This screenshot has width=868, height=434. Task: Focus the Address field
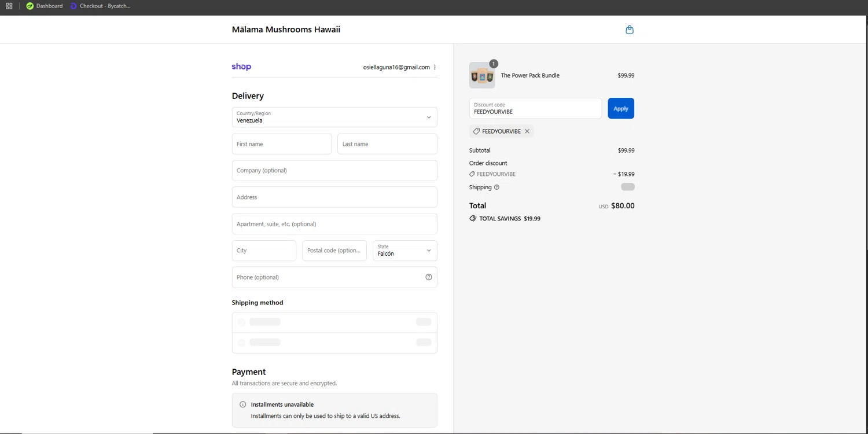(x=334, y=197)
